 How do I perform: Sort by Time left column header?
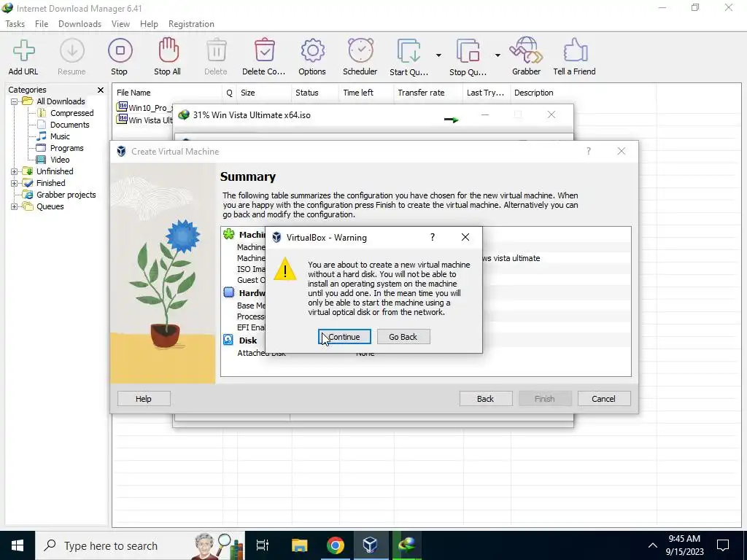[x=366, y=93]
